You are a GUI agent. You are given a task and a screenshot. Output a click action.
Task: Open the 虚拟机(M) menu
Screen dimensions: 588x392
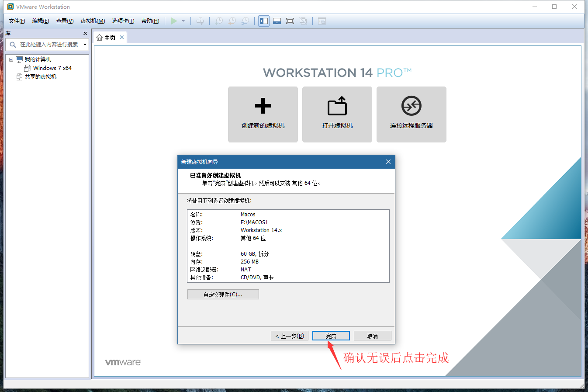93,21
